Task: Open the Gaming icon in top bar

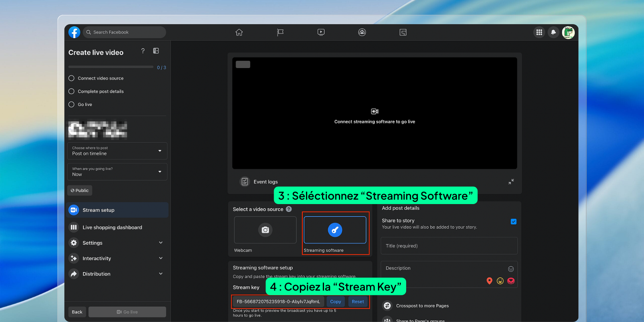Action: pyautogui.click(x=403, y=32)
